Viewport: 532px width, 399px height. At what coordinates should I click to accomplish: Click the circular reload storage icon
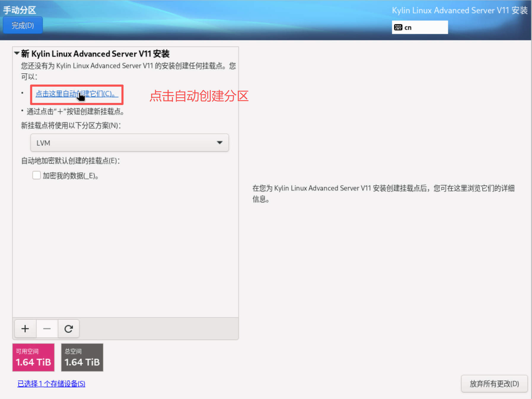(69, 329)
